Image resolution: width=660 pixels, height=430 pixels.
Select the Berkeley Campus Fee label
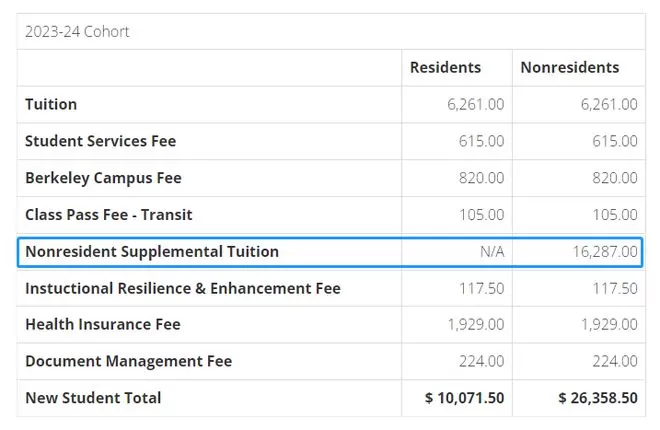[103, 178]
